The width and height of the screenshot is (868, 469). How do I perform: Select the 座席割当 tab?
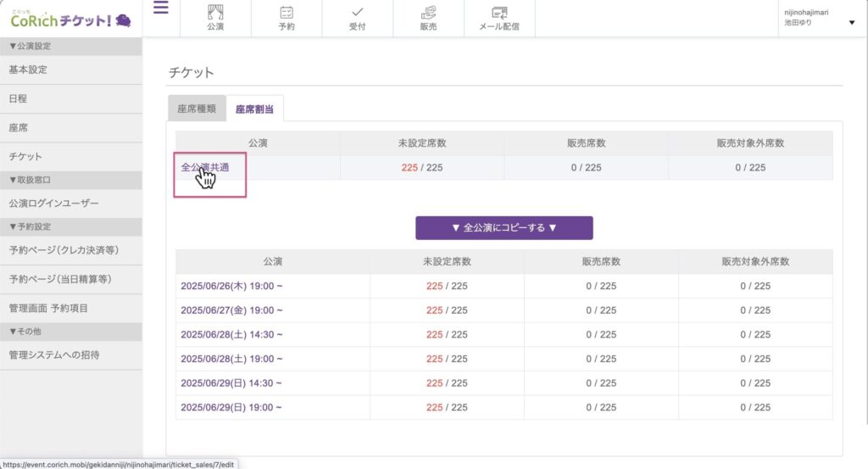click(x=255, y=109)
